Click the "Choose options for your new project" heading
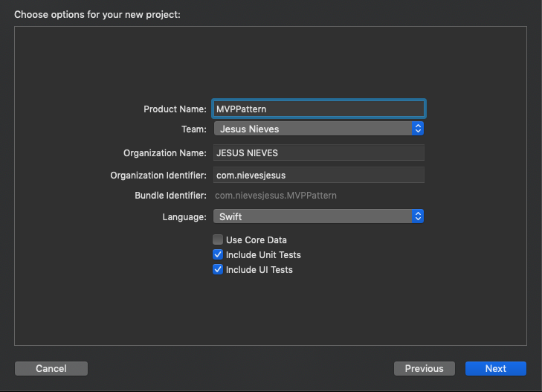Screen dimensions: 542x392 point(97,14)
